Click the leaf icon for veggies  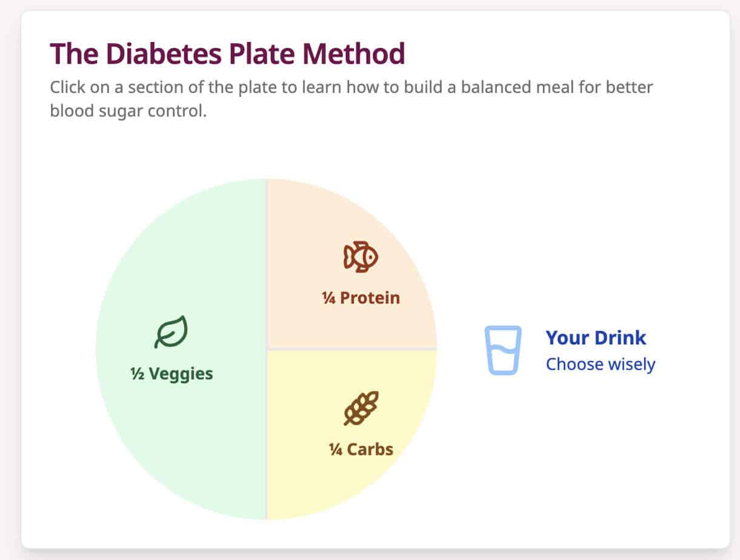(171, 333)
